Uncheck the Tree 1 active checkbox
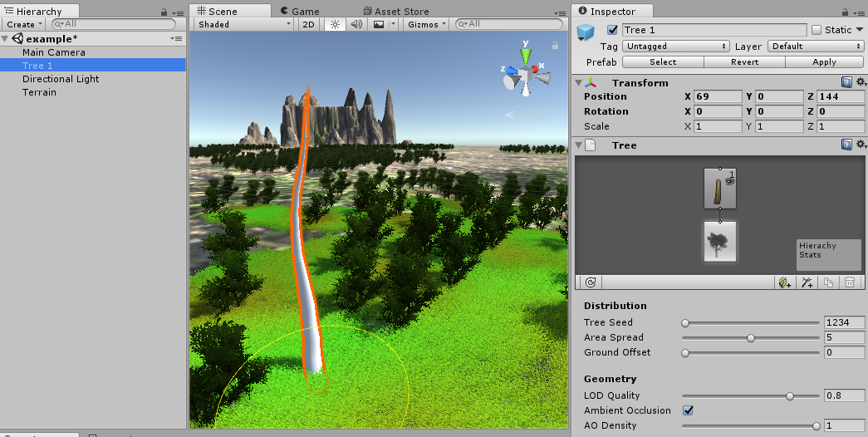Screen dimensions: 868x437 click(x=613, y=30)
